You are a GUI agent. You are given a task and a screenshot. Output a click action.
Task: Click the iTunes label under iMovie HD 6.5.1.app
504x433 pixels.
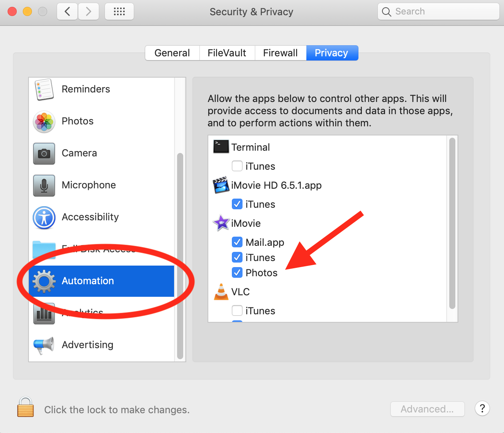(260, 204)
